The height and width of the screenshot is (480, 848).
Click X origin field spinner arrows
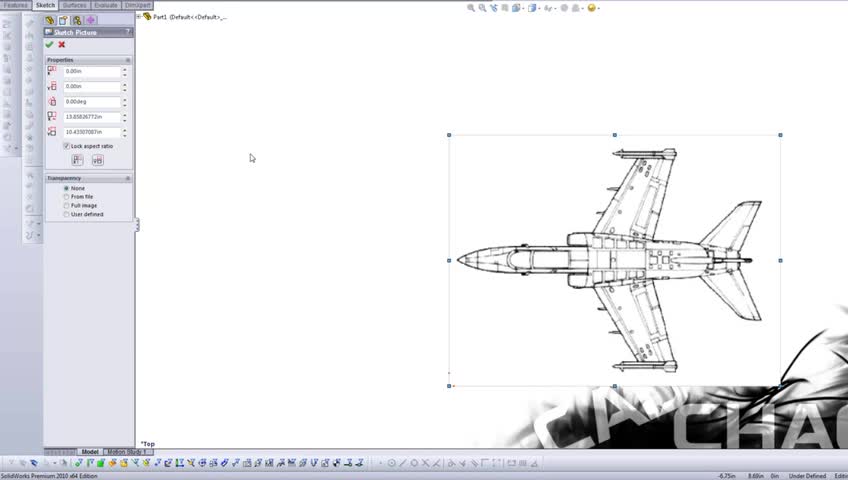coord(125,71)
